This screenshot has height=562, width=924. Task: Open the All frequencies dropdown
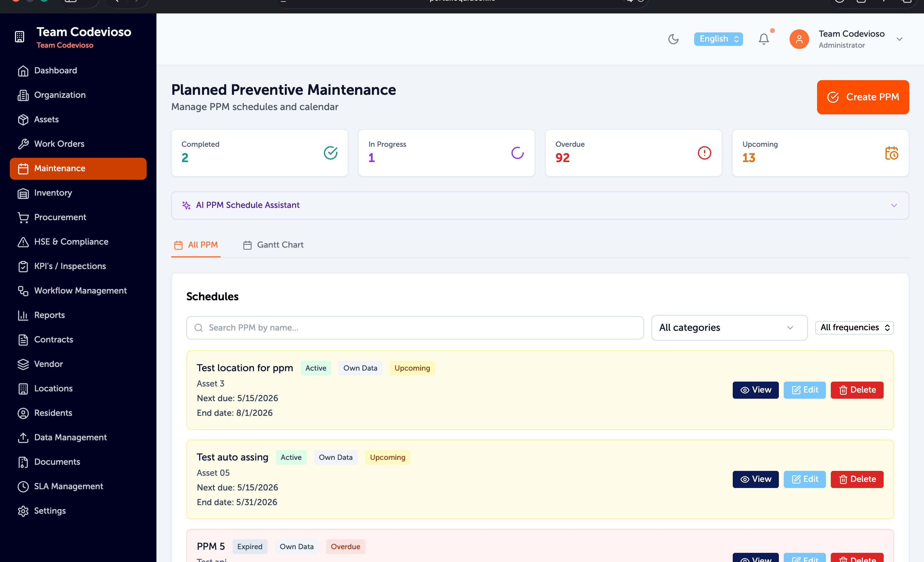click(x=854, y=327)
